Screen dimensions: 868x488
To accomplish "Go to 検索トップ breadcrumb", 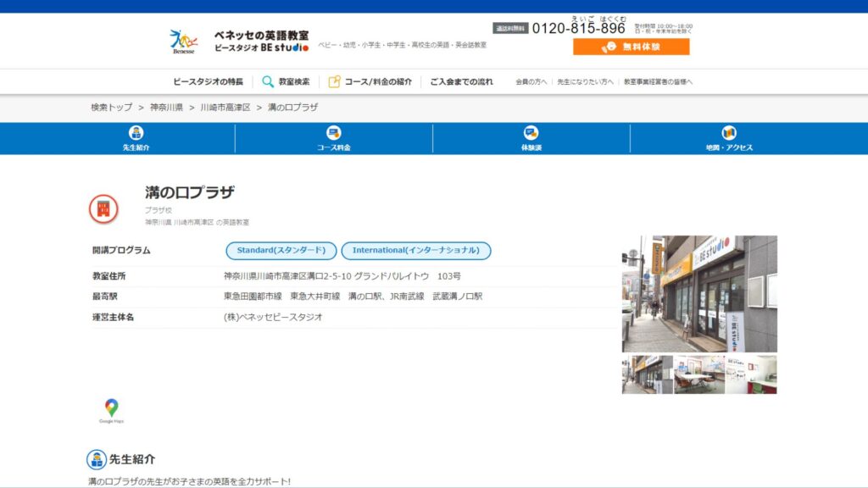I will (x=112, y=108).
